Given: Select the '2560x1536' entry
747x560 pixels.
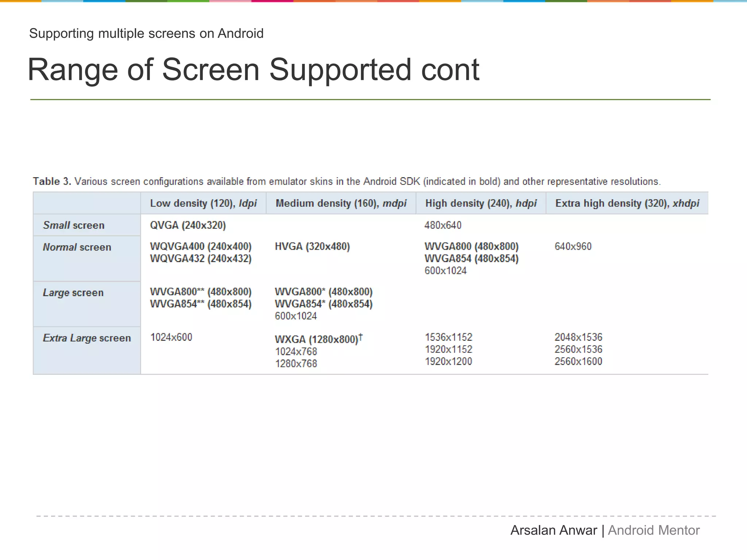Looking at the screenshot, I should tap(578, 349).
